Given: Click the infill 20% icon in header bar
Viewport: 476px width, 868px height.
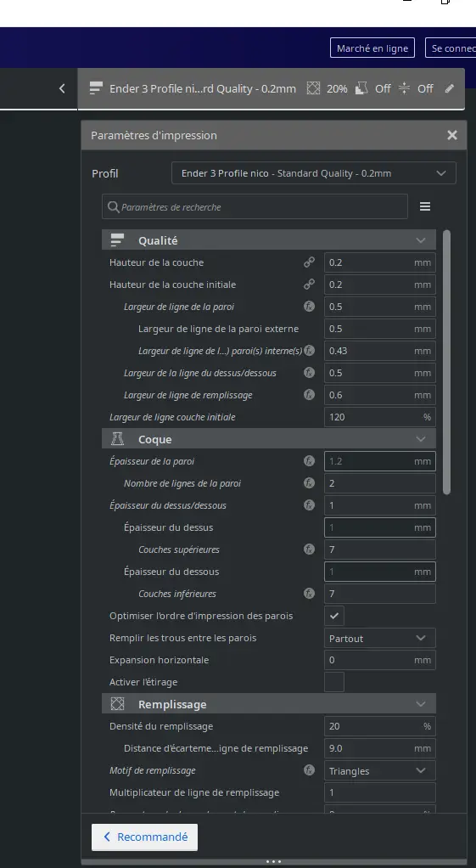Looking at the screenshot, I should [x=313, y=88].
